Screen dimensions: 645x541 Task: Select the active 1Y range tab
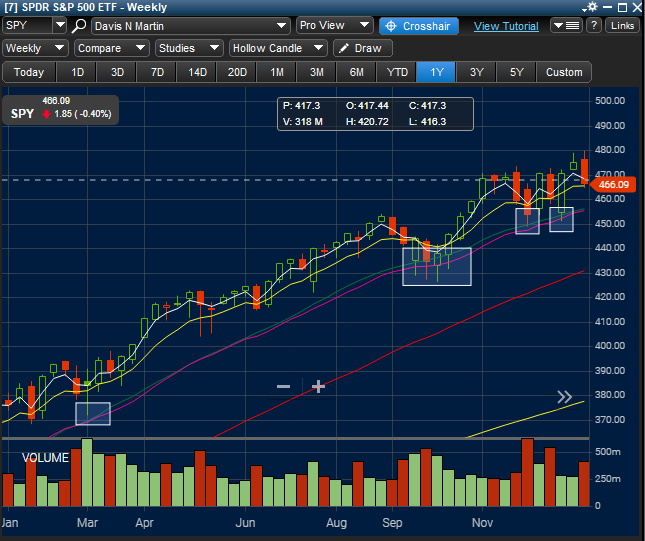coord(436,72)
